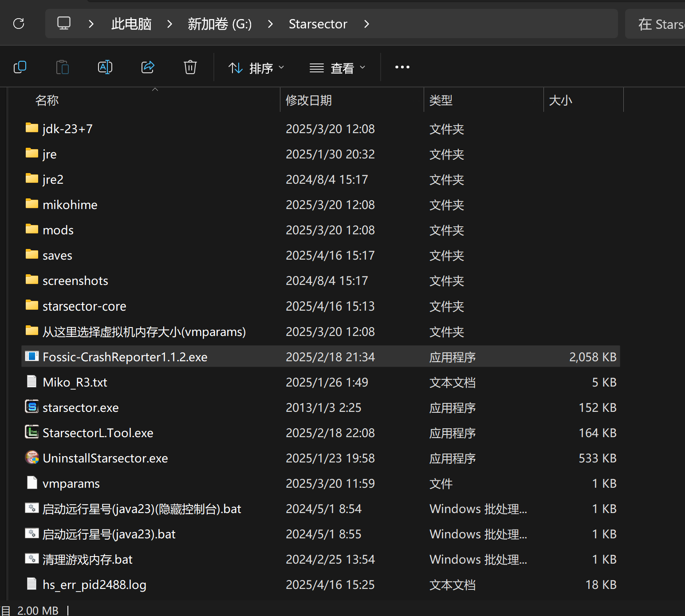Open the 查看 view options dropdown
This screenshot has height=616, width=685.
[338, 67]
